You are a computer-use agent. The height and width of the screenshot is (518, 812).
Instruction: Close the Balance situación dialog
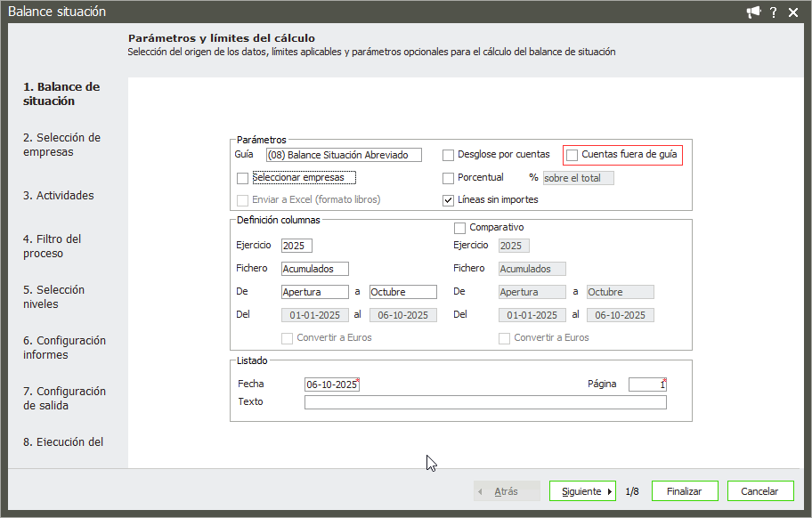point(793,12)
